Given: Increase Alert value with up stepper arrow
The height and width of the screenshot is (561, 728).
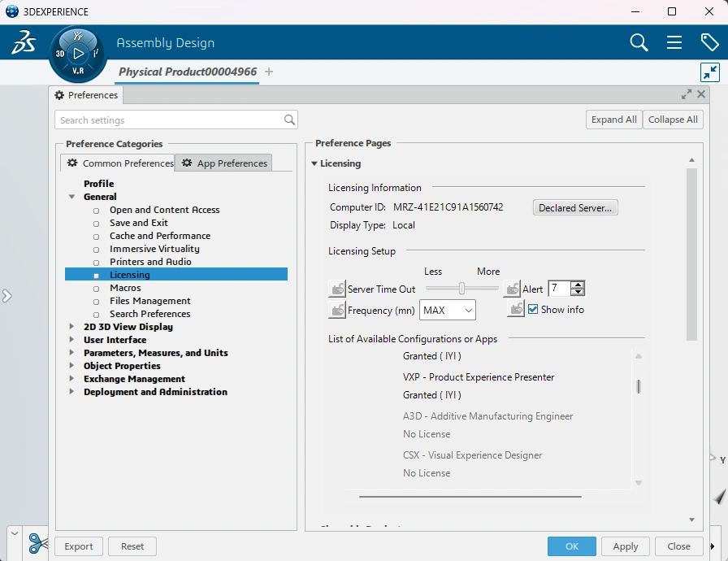Looking at the screenshot, I should click(x=578, y=285).
